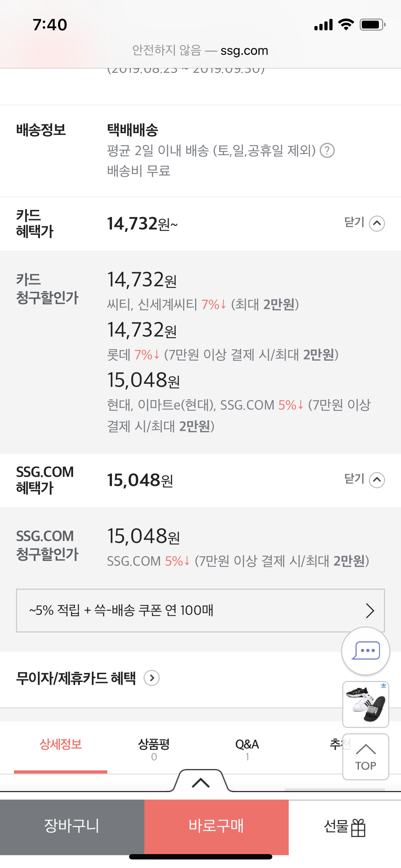Tap the 닫기 label beside 카드 혜택가
401x868 pixels.
354,222
